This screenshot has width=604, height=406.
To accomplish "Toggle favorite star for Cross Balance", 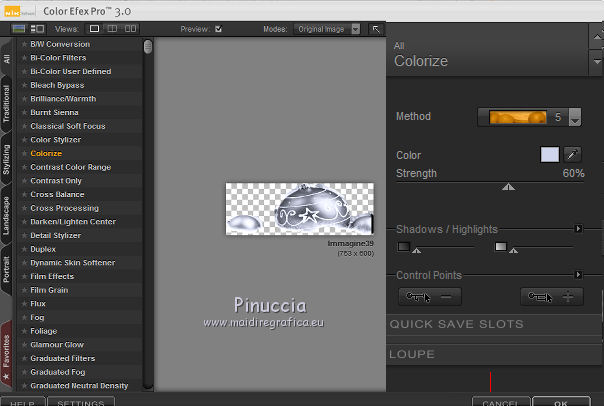I will (x=24, y=195).
